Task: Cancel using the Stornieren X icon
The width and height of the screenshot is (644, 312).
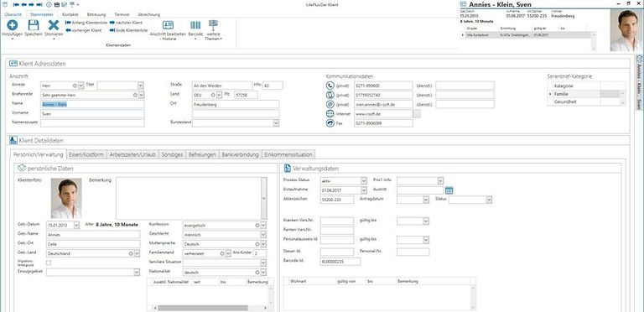Action: [54, 25]
